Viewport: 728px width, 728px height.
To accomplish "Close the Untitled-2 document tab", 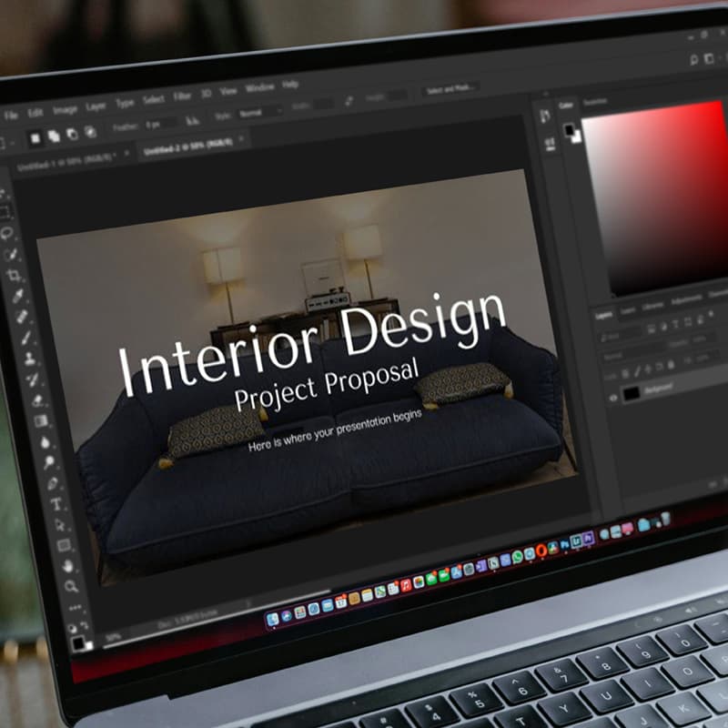I will click(x=241, y=138).
